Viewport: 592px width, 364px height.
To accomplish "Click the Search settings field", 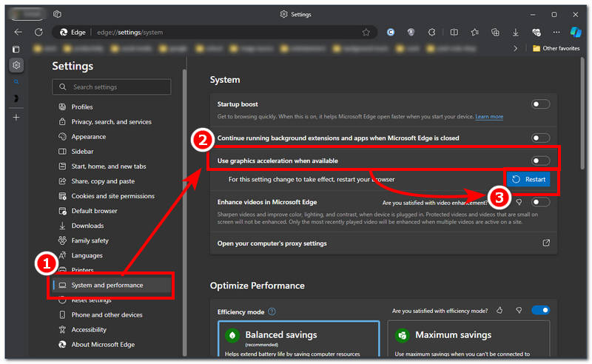I will [x=111, y=87].
